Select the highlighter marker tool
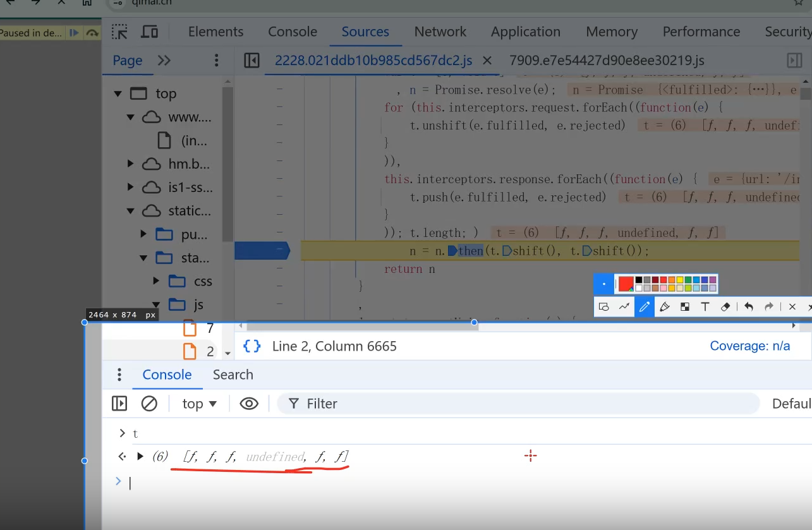Image resolution: width=812 pixels, height=530 pixels. tap(664, 307)
